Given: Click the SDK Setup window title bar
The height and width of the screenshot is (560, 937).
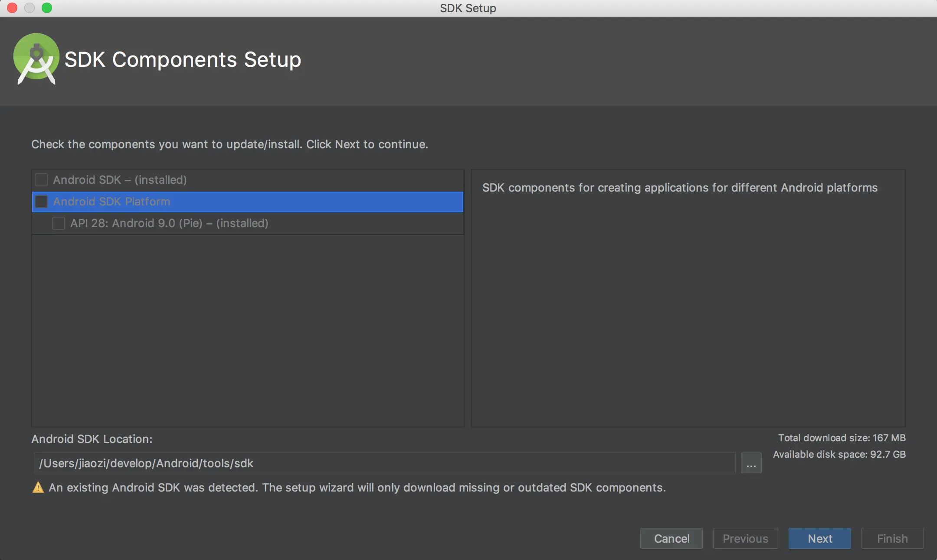Looking at the screenshot, I should click(468, 8).
